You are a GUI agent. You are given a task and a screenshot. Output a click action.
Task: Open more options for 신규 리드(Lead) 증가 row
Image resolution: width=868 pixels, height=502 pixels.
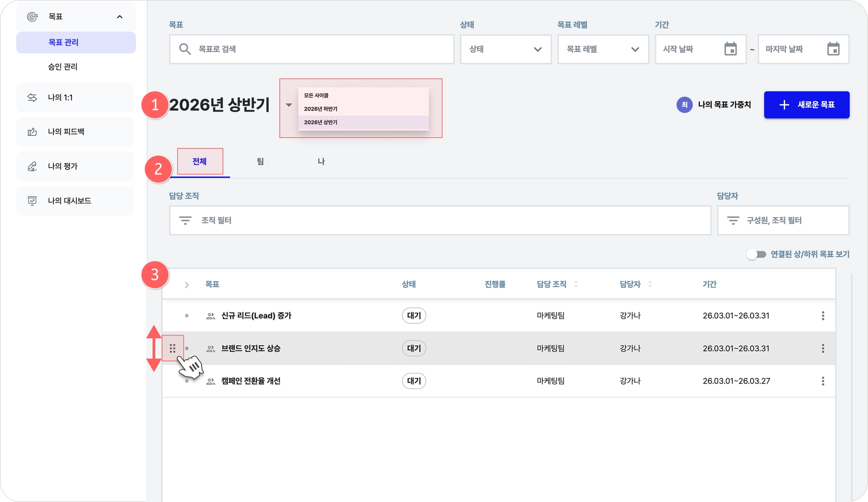(x=823, y=315)
